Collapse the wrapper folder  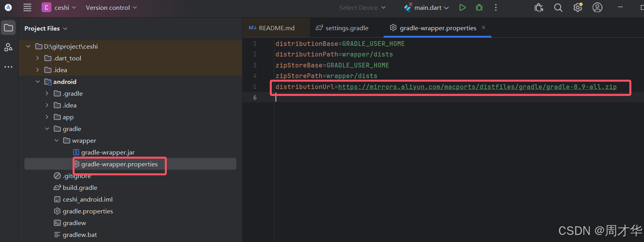[x=57, y=140]
